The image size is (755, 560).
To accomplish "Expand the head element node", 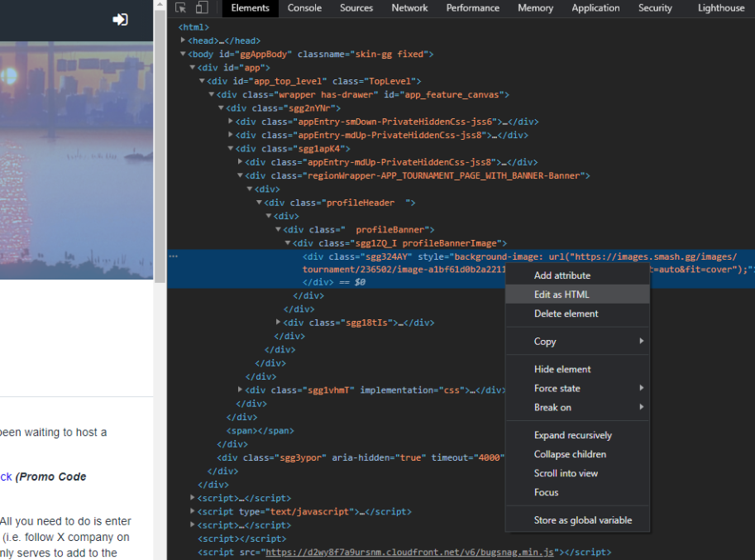I will (183, 41).
